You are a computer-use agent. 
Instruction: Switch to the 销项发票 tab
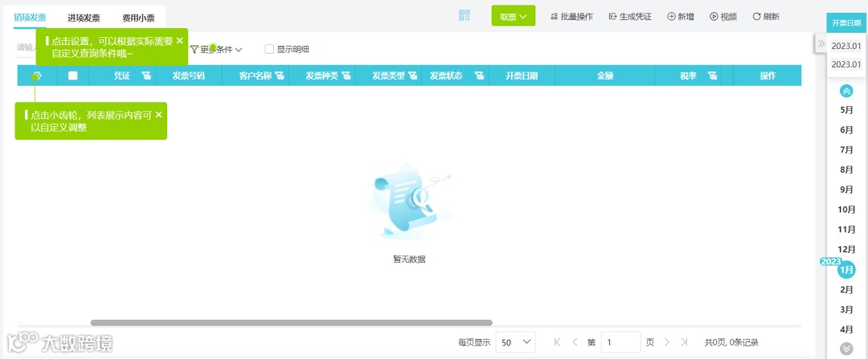(x=30, y=17)
